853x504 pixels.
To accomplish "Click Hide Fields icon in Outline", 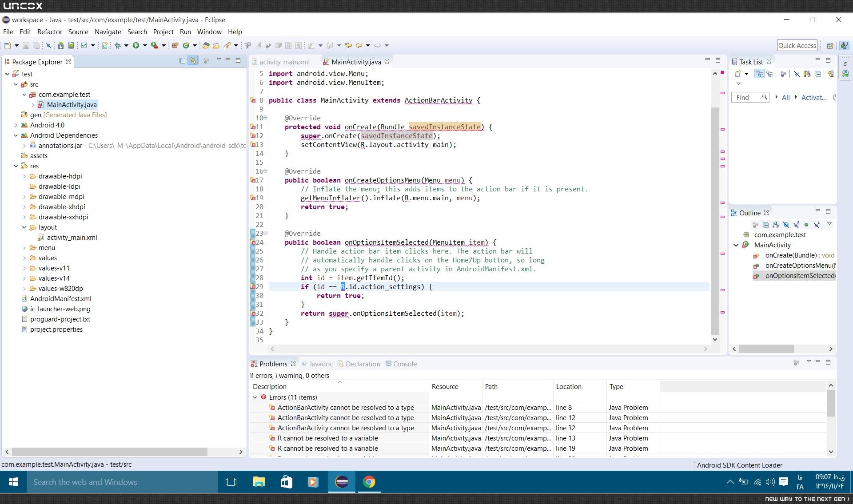I will click(x=786, y=225).
